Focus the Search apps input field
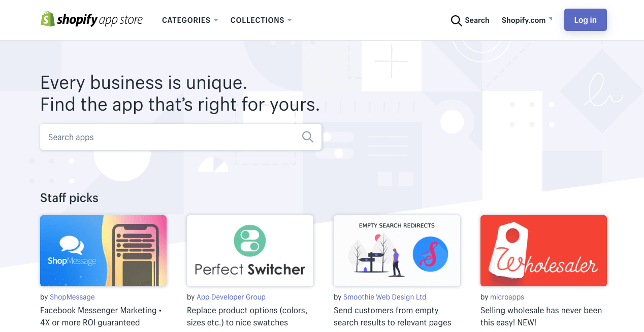Viewport: 644px width, 332px height. tap(181, 137)
